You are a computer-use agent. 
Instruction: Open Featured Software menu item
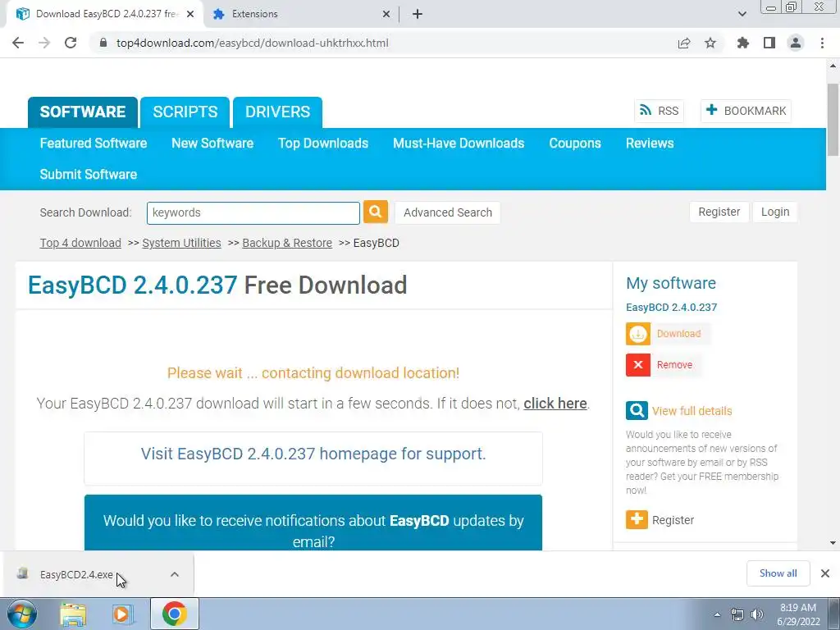pos(94,143)
